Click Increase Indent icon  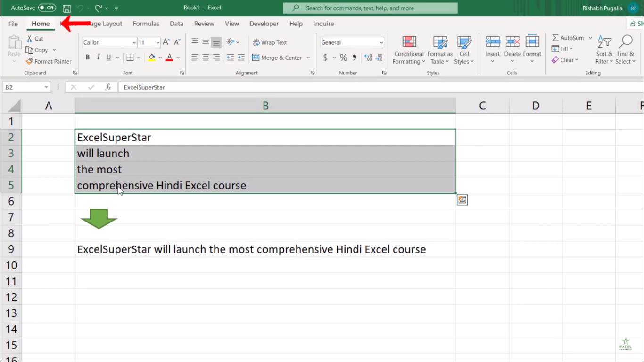(x=241, y=58)
